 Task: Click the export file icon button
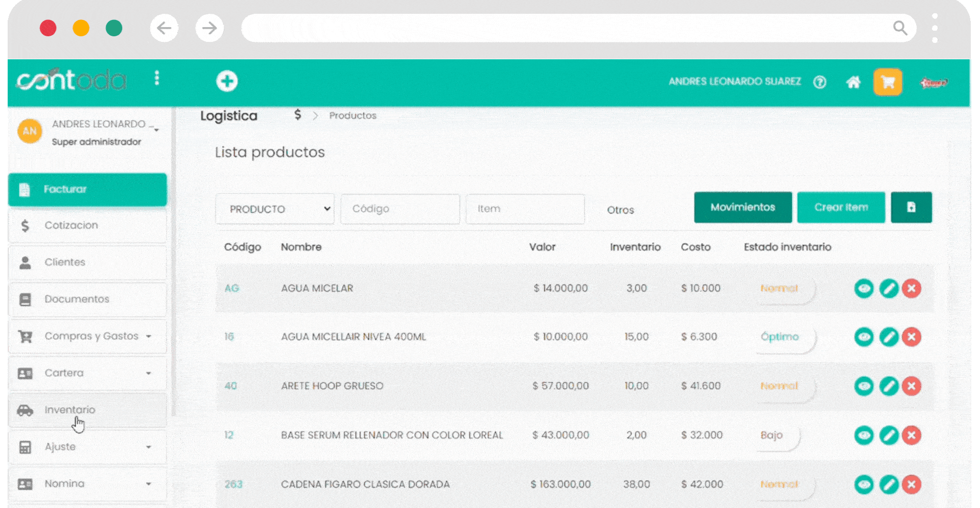[x=911, y=207]
